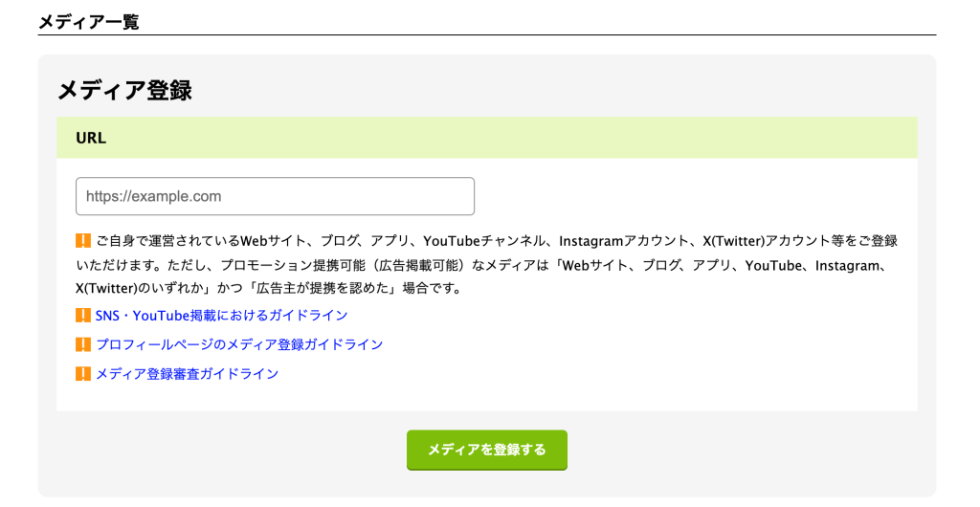Click the warning icon beside プロフィールページ guideline link
This screenshot has height=507, width=980.
pos(83,344)
